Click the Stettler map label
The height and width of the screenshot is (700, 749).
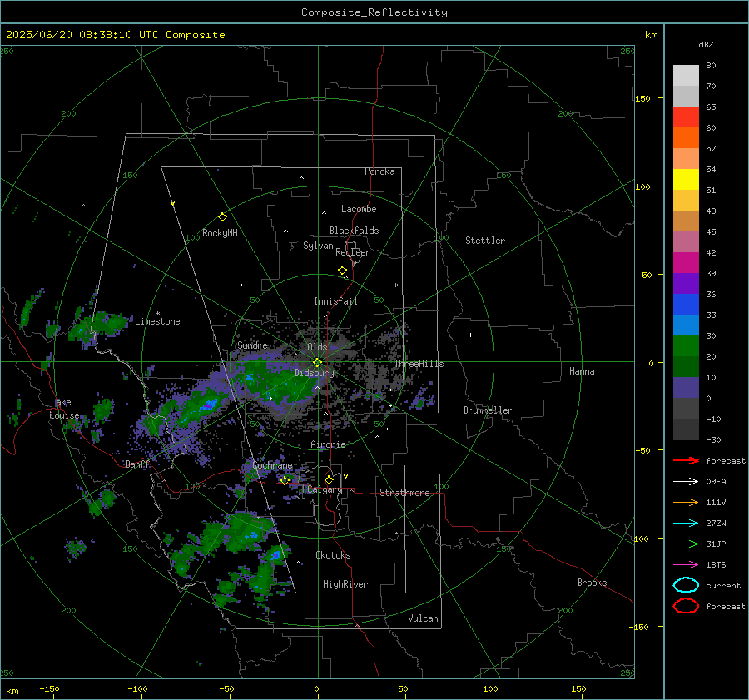pos(485,241)
